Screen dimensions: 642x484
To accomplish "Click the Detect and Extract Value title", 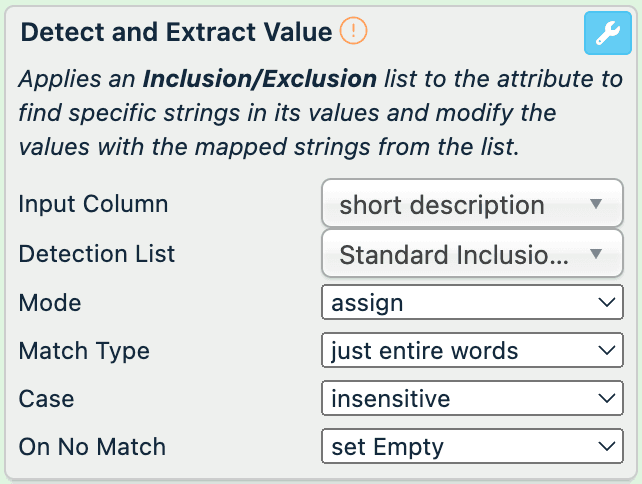I will [176, 32].
